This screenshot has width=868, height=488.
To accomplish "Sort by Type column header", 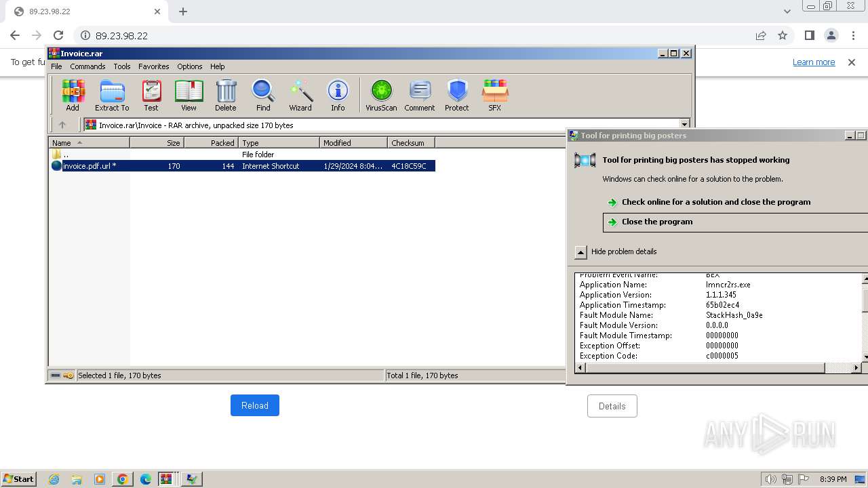I will 279,142.
